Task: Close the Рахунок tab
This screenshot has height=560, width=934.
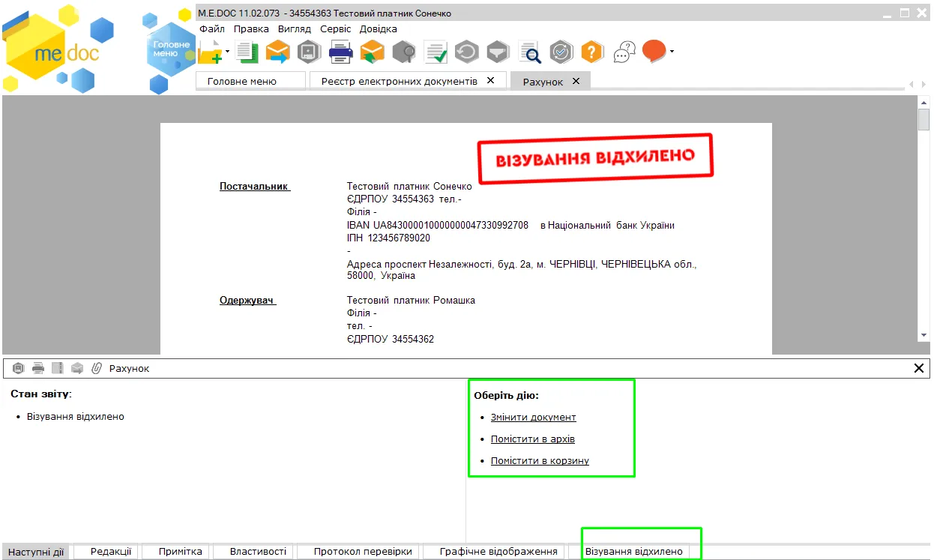Action: click(x=576, y=81)
